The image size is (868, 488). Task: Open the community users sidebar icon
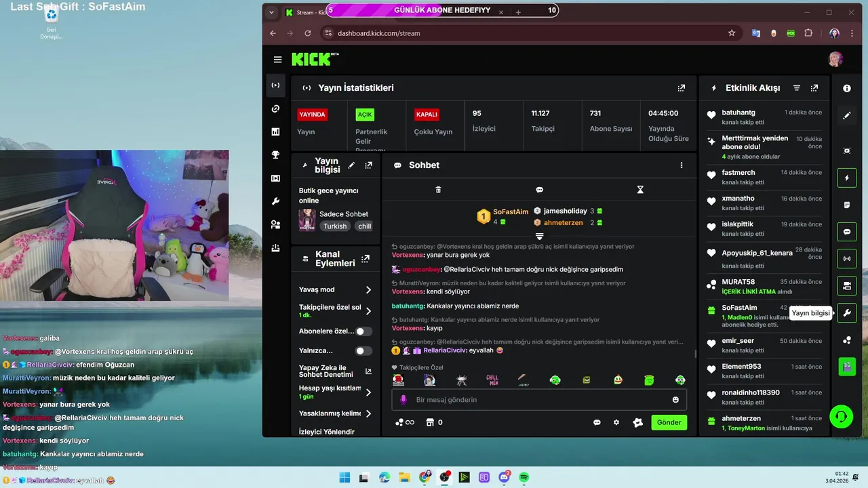(x=275, y=224)
